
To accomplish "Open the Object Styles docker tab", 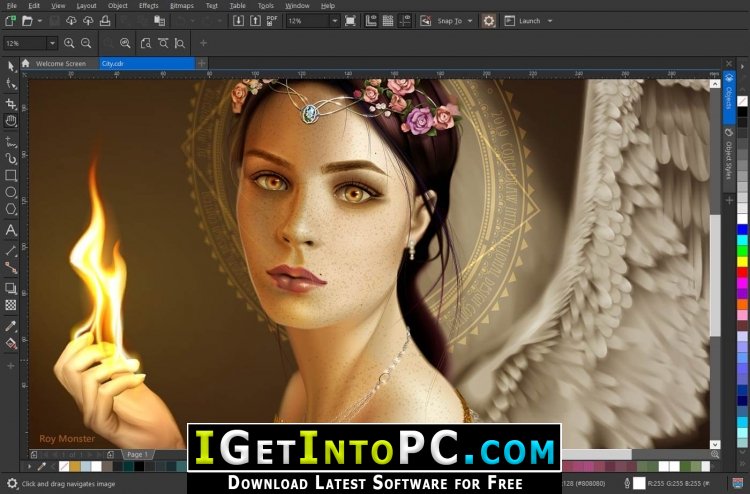I will pyautogui.click(x=729, y=155).
